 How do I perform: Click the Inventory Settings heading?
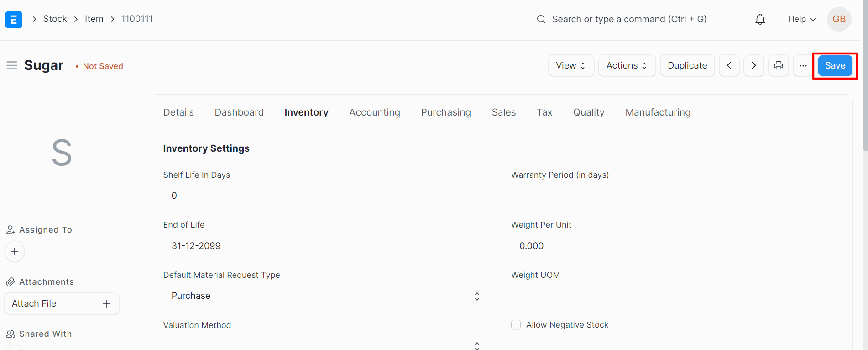pos(206,148)
